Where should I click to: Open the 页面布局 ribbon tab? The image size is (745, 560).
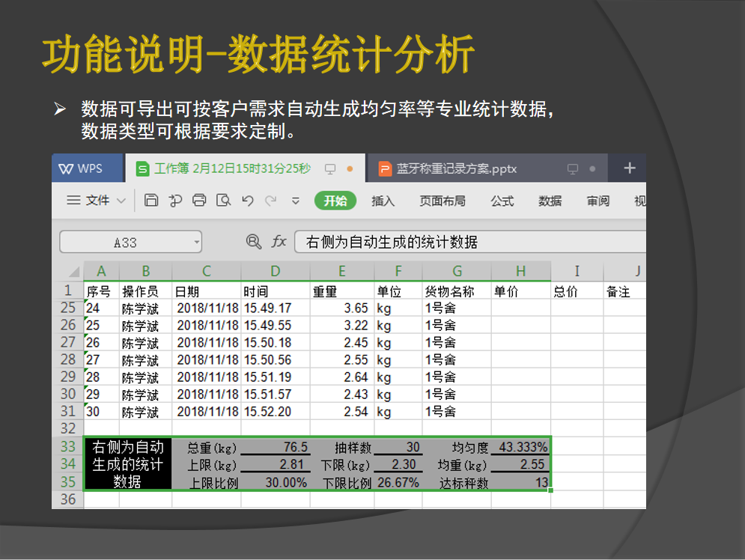[443, 201]
